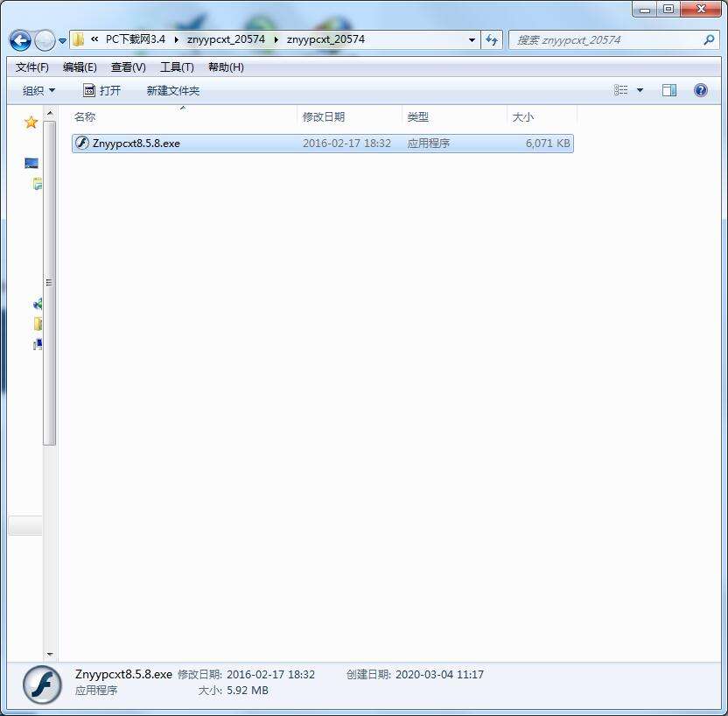Open the 编辑(E) menu
The image size is (728, 716).
tap(80, 67)
